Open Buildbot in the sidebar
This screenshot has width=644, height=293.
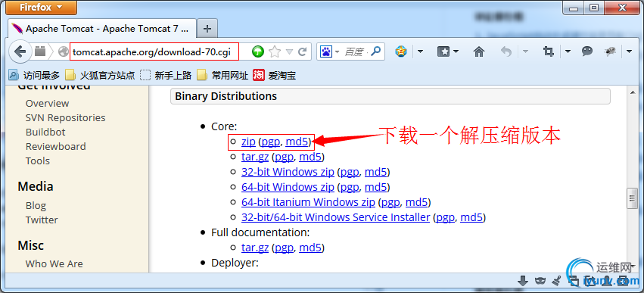(x=45, y=132)
